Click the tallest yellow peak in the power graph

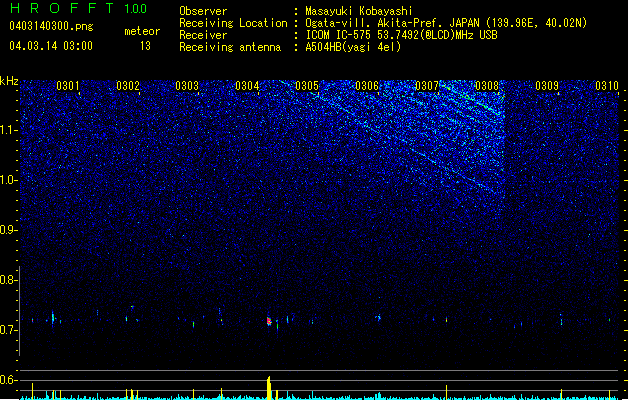[x=269, y=388]
